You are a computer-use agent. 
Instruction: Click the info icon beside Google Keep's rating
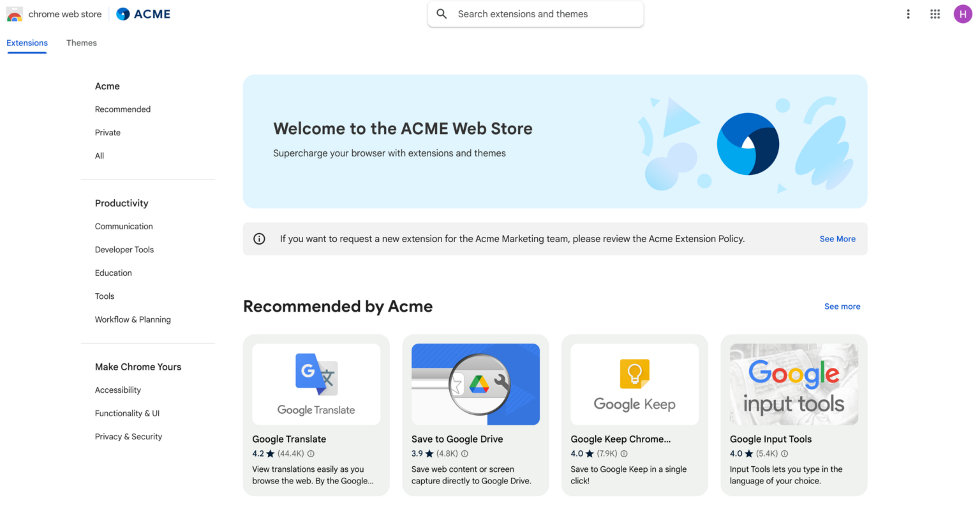pos(623,453)
